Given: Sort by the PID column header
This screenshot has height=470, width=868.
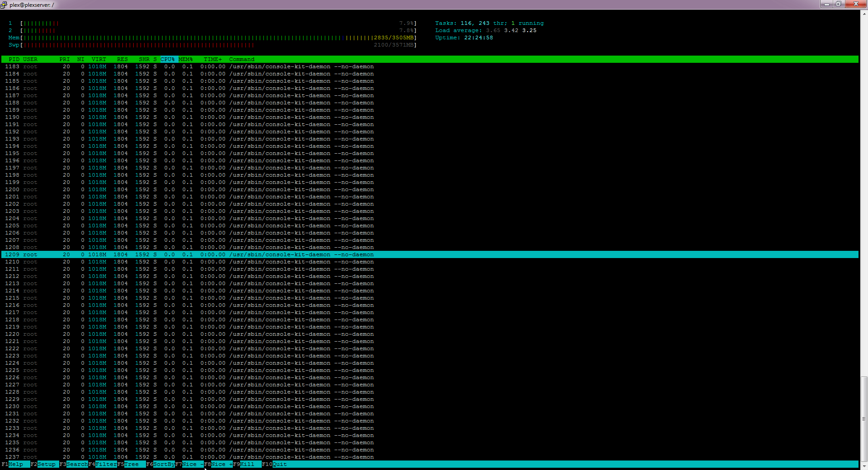Looking at the screenshot, I should click(x=14, y=60).
